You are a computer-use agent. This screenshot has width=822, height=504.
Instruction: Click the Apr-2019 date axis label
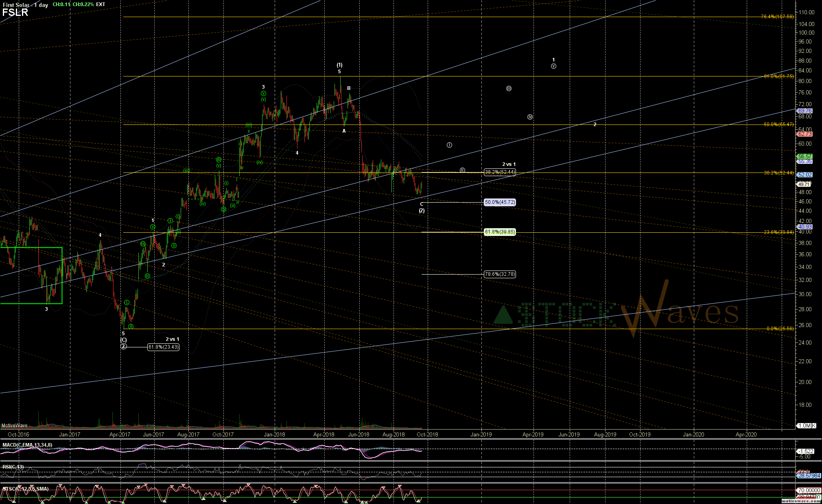click(533, 434)
